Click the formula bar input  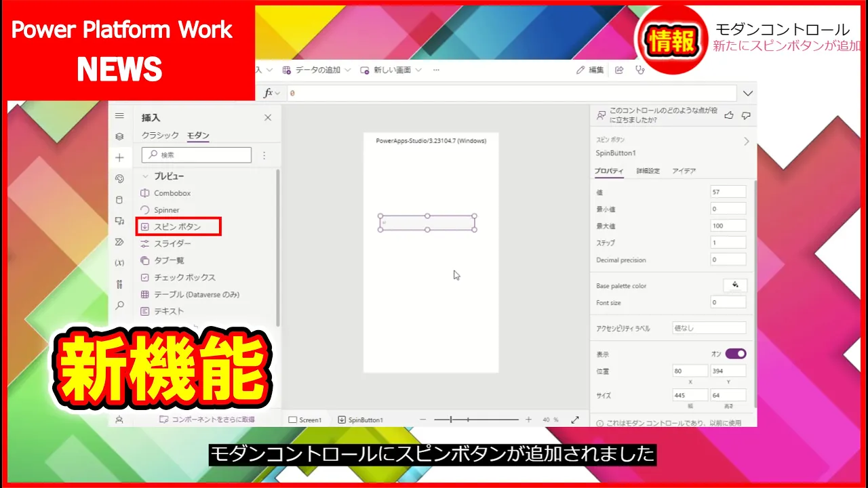point(512,93)
